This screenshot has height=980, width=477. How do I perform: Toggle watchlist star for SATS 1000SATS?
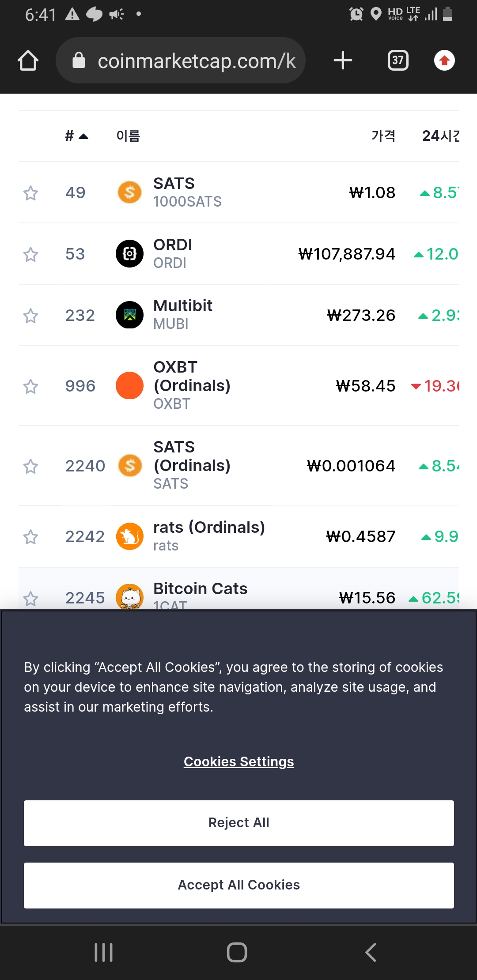point(30,193)
